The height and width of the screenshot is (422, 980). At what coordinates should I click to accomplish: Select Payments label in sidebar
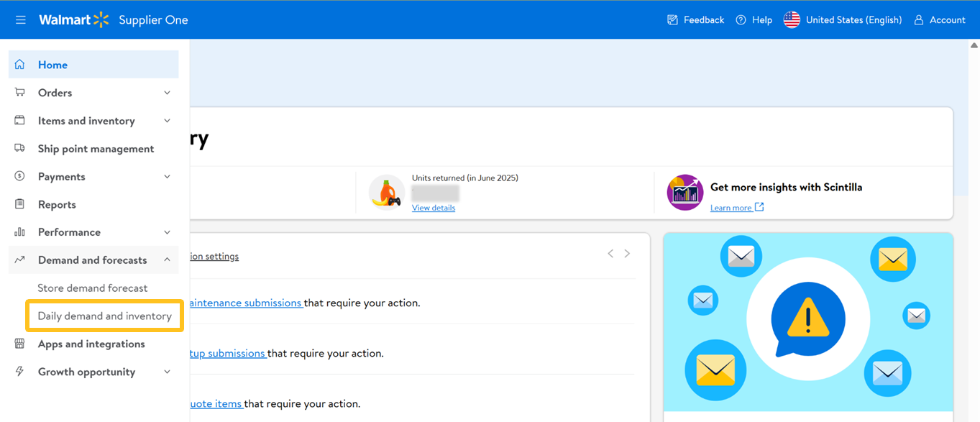(x=62, y=177)
